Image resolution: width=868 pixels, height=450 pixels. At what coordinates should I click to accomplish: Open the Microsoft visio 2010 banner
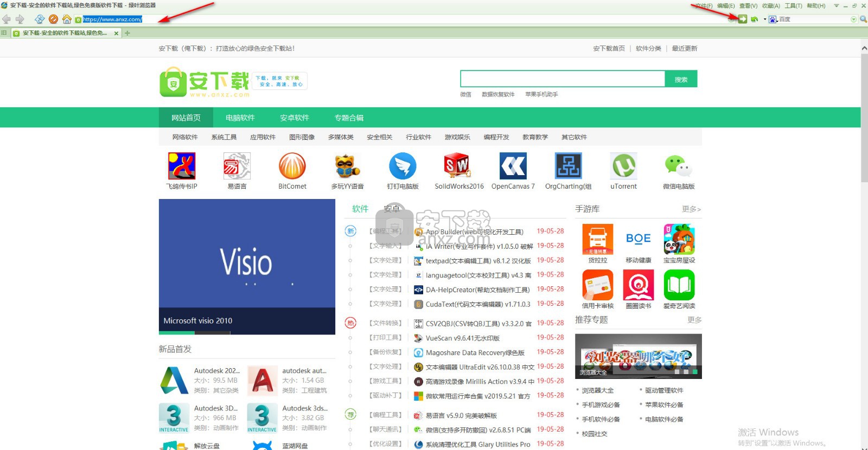pos(247,267)
